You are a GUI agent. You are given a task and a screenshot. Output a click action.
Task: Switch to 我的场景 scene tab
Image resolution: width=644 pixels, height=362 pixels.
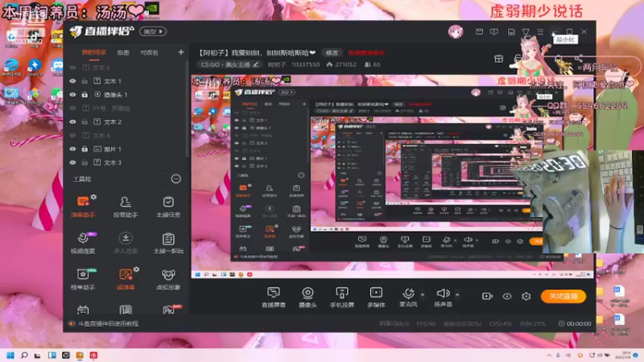coord(93,52)
